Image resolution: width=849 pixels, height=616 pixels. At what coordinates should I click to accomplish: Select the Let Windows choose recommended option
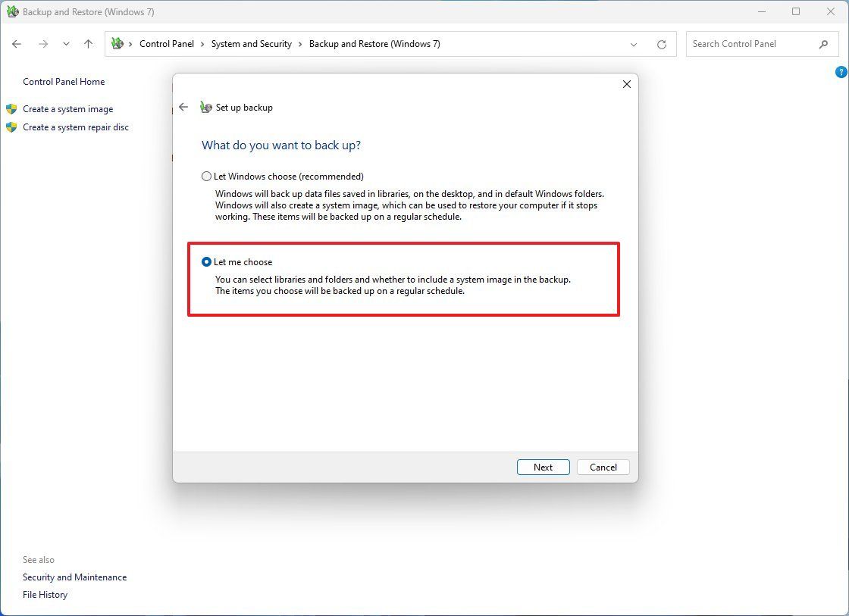[x=206, y=176]
